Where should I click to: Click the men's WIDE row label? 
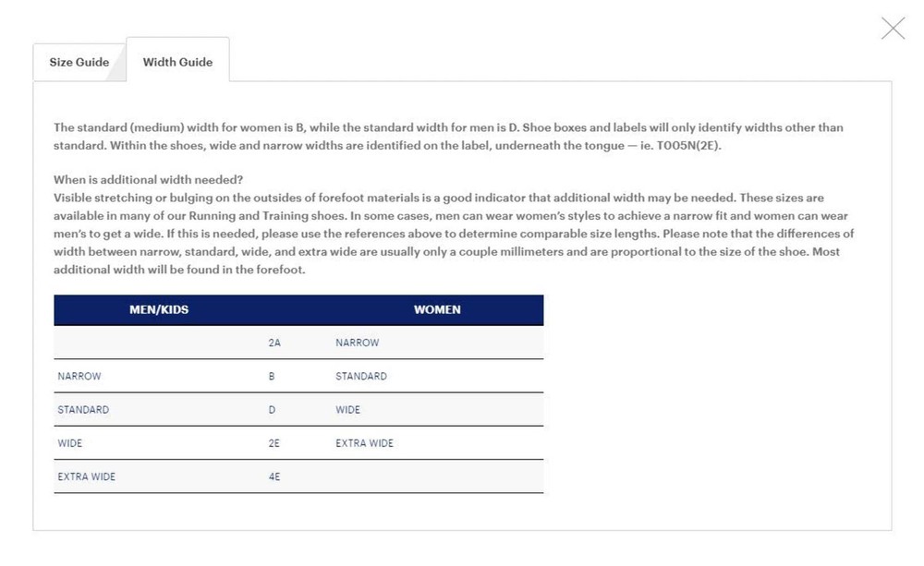70,443
